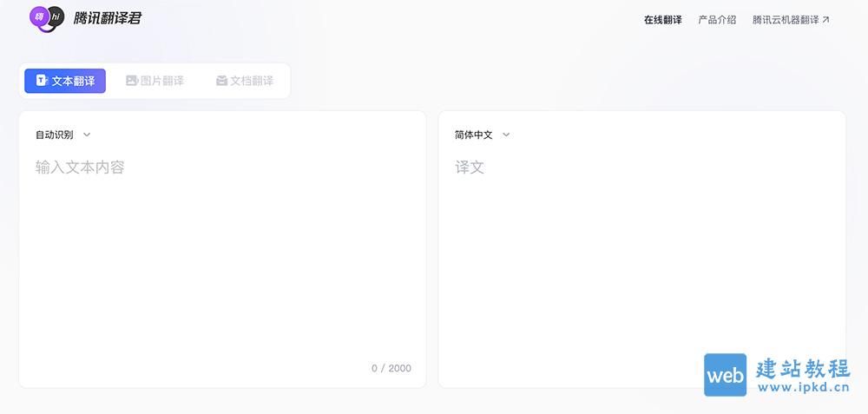Open the 产品介绍 navigation item
This screenshot has height=414, width=868.
coord(717,20)
